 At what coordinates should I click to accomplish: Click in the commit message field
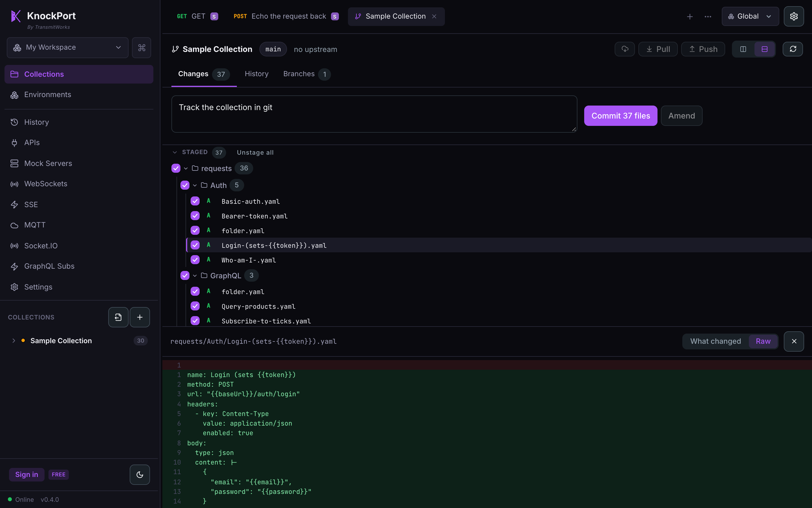pyautogui.click(x=374, y=114)
